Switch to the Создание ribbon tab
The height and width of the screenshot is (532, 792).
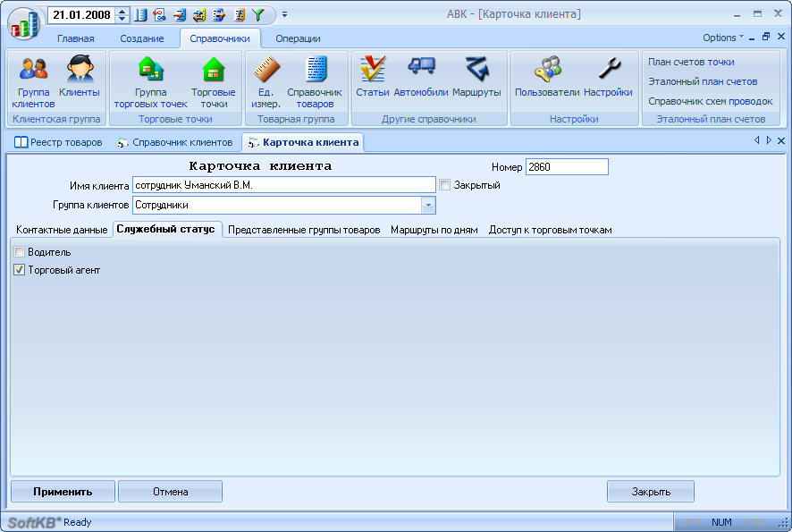tap(142, 38)
